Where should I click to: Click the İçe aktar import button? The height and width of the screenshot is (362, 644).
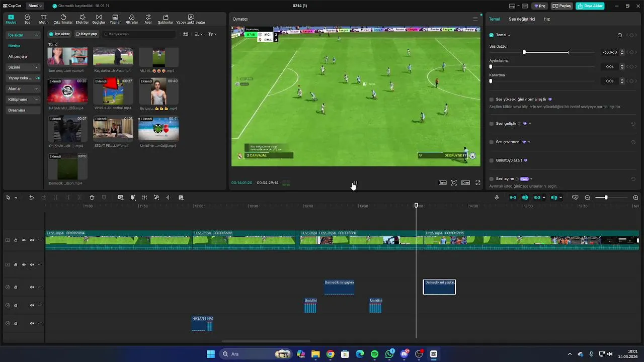tap(59, 34)
